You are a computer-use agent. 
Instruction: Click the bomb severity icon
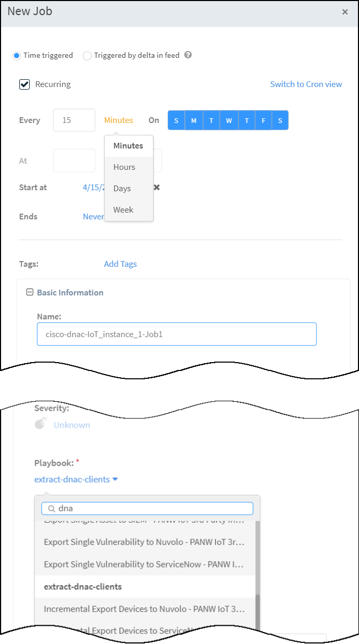(40, 424)
